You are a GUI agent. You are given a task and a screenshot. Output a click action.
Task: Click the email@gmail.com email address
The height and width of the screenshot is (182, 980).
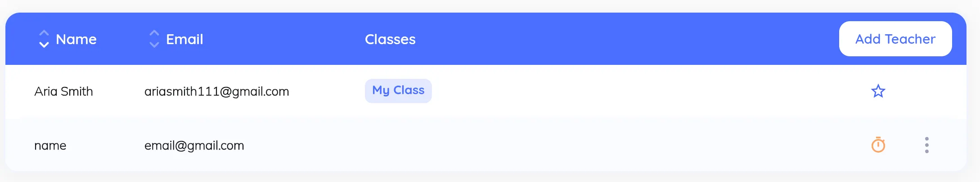[x=194, y=146]
